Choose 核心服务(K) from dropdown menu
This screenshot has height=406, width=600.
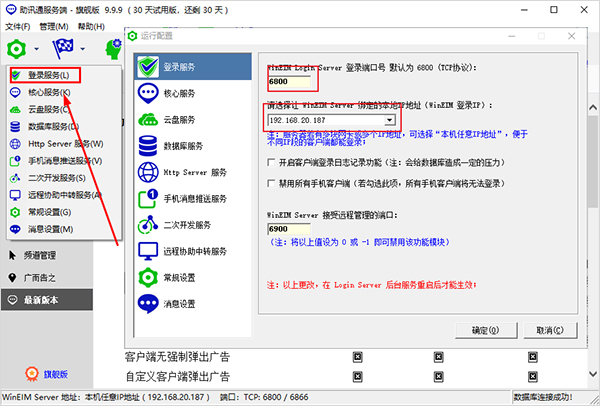click(64, 92)
